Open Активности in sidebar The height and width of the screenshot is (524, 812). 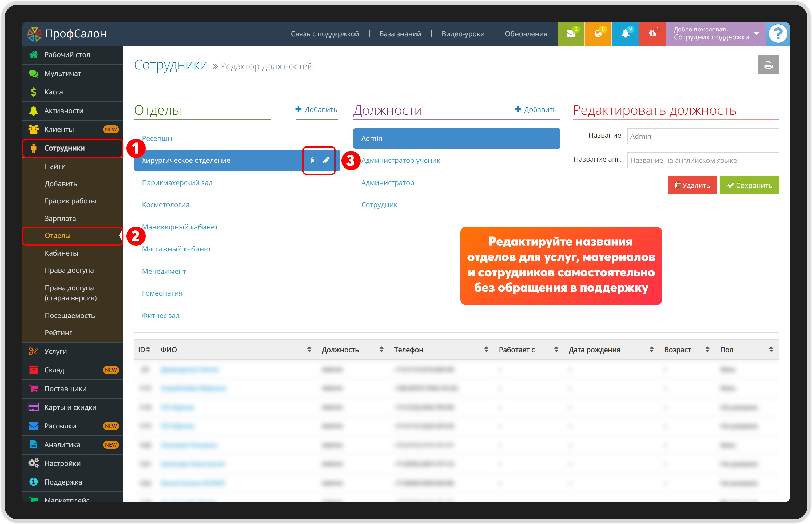73,111
